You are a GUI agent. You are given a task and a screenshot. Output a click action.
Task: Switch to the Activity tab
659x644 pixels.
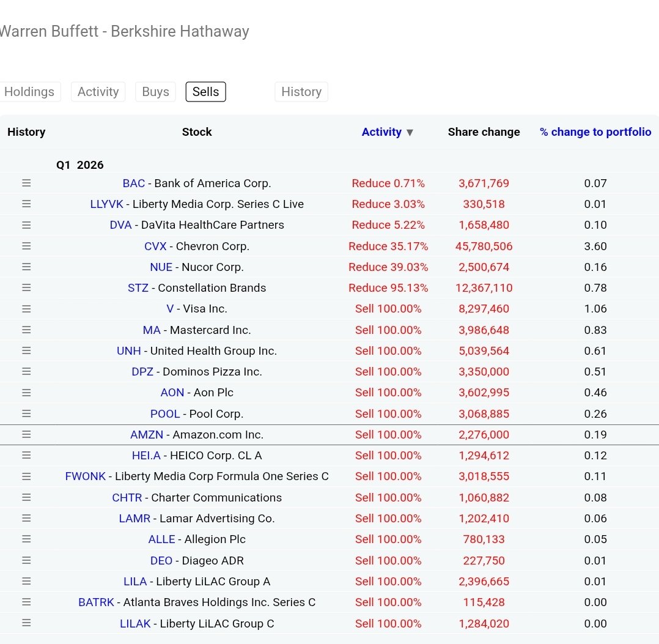[98, 92]
